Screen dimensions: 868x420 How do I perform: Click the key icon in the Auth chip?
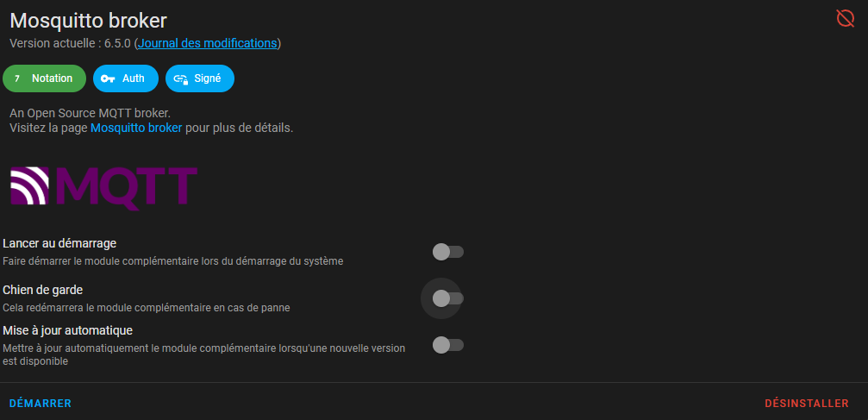tap(108, 78)
